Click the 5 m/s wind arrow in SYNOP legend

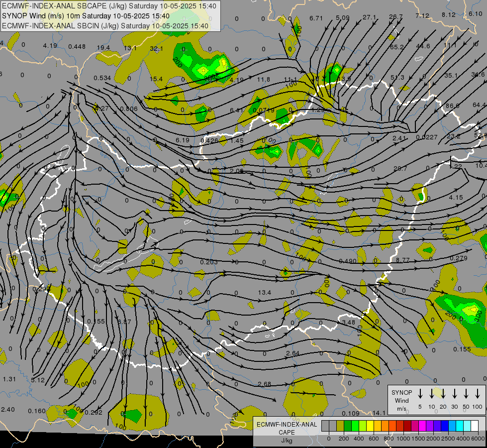[420, 394]
